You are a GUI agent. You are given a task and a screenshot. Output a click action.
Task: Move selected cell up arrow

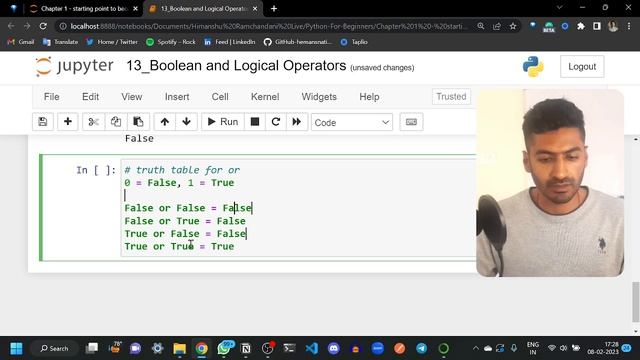coord(164,122)
